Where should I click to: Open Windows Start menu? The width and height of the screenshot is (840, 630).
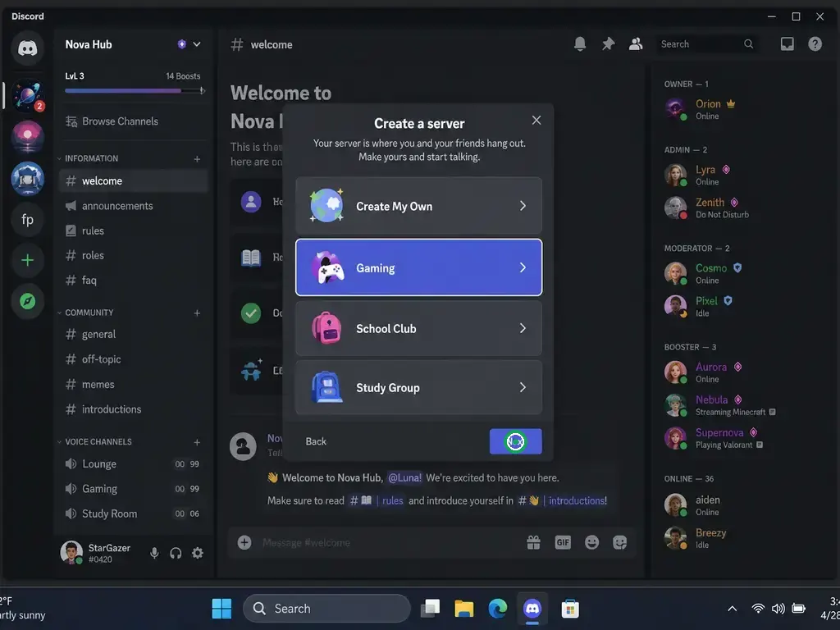pos(221,609)
